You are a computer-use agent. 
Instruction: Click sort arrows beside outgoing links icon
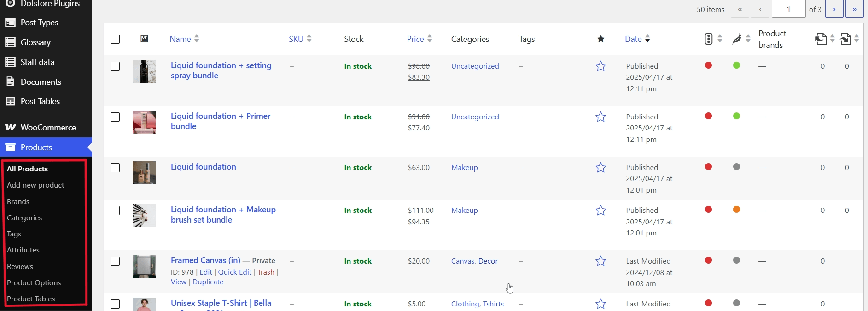pos(832,39)
